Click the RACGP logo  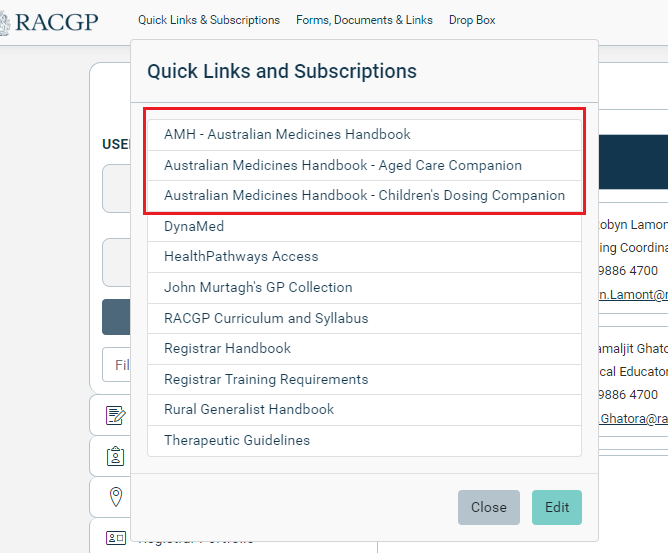pyautogui.click(x=50, y=21)
